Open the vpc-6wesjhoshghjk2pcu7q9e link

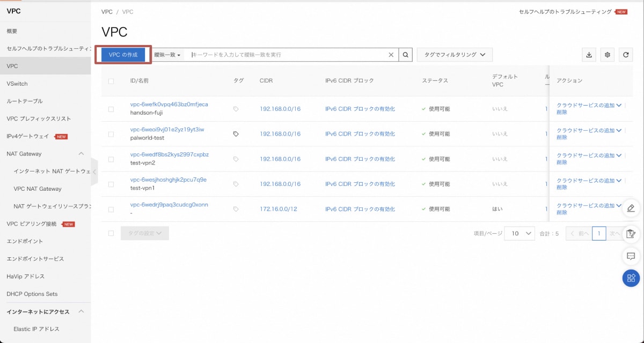tap(169, 180)
